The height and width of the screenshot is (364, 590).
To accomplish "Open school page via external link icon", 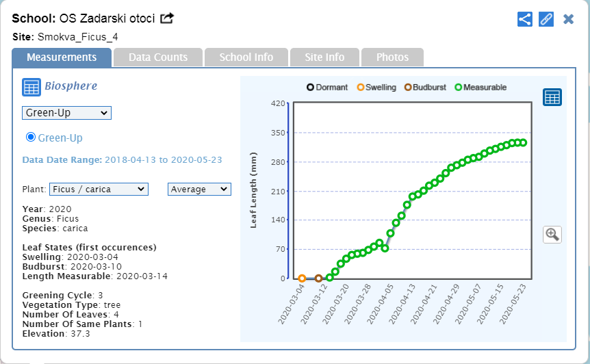I will pos(167,18).
